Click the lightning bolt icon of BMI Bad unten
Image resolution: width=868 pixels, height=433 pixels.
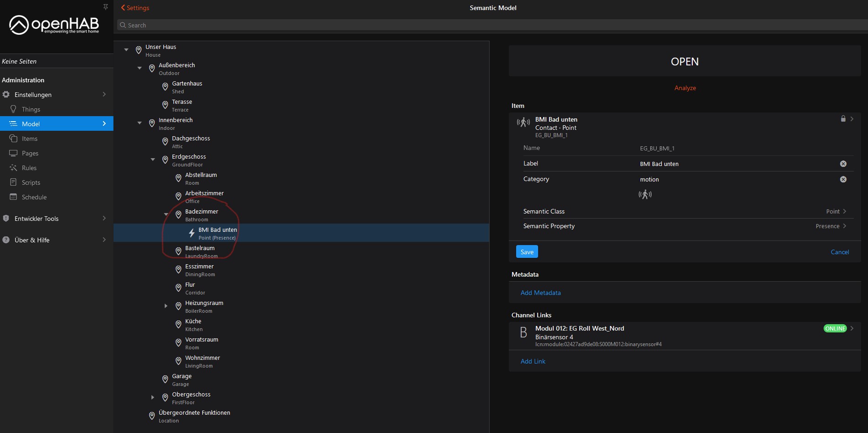(192, 233)
